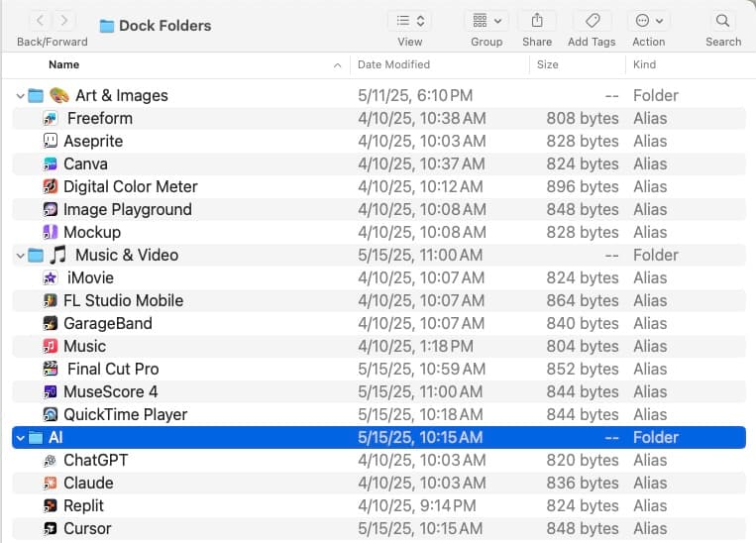
Task: Click the red Music app icon
Action: pyautogui.click(x=51, y=346)
